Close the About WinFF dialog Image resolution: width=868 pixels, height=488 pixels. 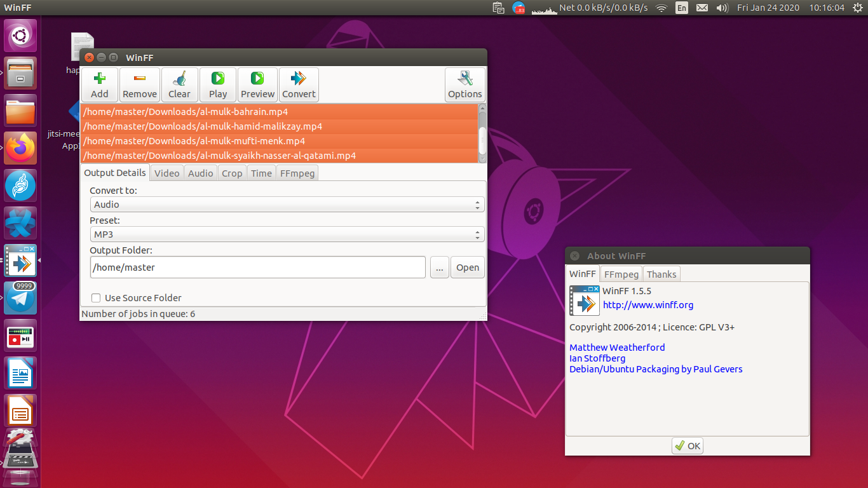pyautogui.click(x=574, y=256)
